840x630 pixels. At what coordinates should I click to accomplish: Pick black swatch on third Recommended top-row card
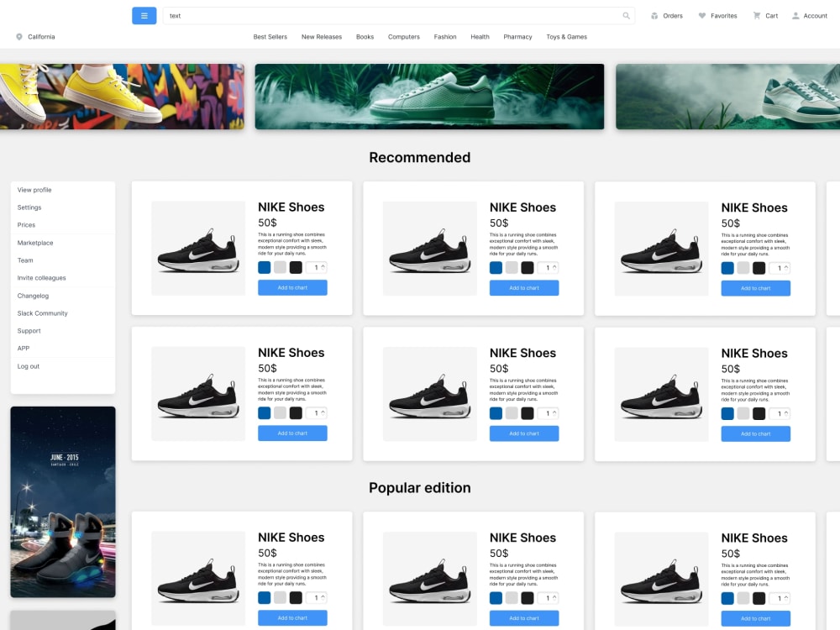coord(759,268)
